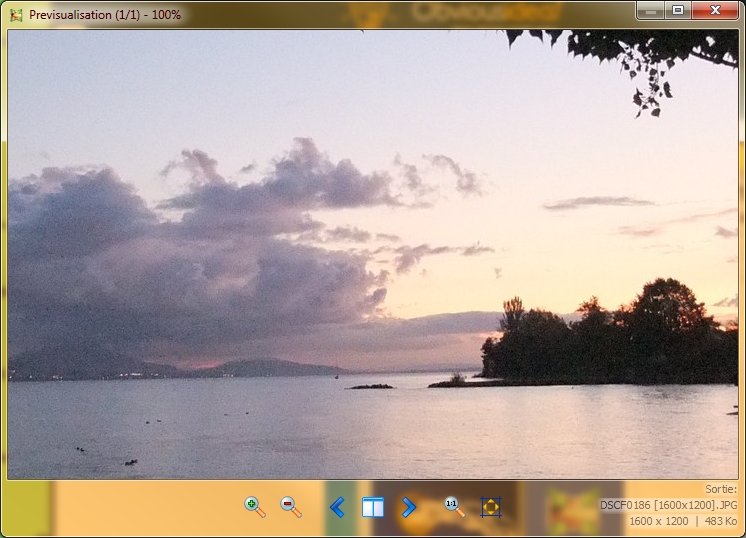The width and height of the screenshot is (746, 538).
Task: Minimize the Previsualisation window
Action: (x=651, y=10)
